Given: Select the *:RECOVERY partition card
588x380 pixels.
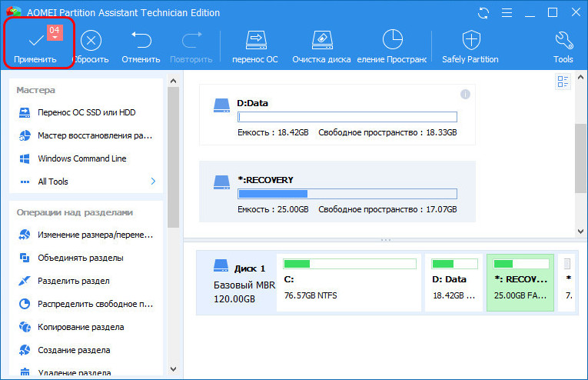Looking at the screenshot, I should (x=337, y=192).
